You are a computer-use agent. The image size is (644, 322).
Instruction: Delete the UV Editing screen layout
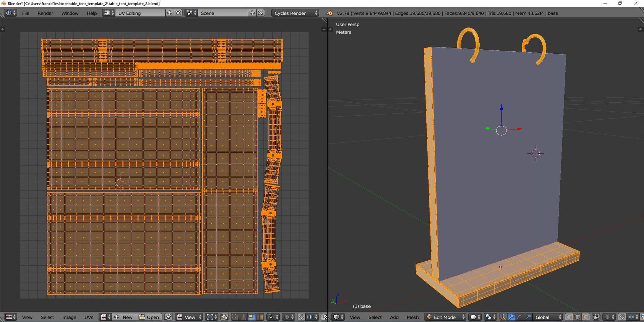pyautogui.click(x=178, y=13)
